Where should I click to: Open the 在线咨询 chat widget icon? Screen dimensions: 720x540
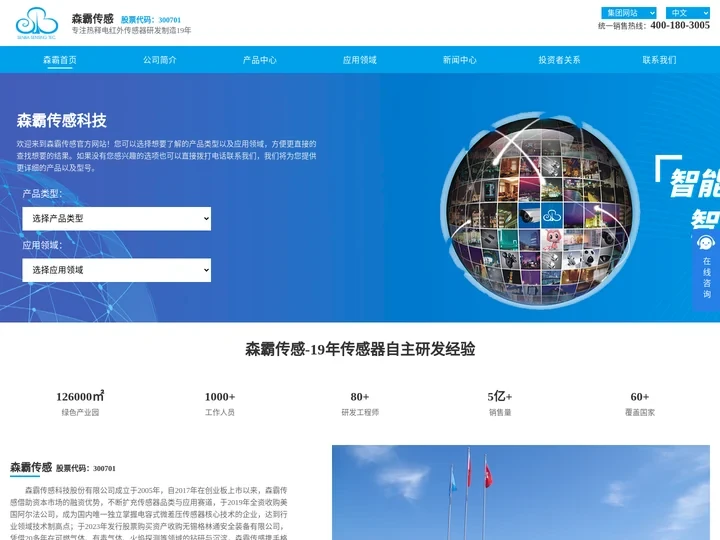pyautogui.click(x=706, y=243)
